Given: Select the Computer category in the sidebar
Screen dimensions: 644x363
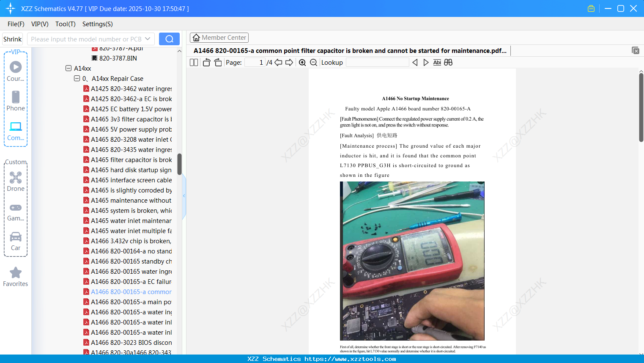Looking at the screenshot, I should [x=16, y=130].
